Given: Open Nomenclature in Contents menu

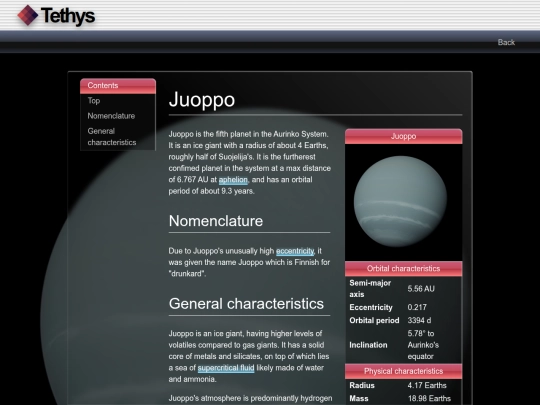Looking at the screenshot, I should tap(111, 116).
